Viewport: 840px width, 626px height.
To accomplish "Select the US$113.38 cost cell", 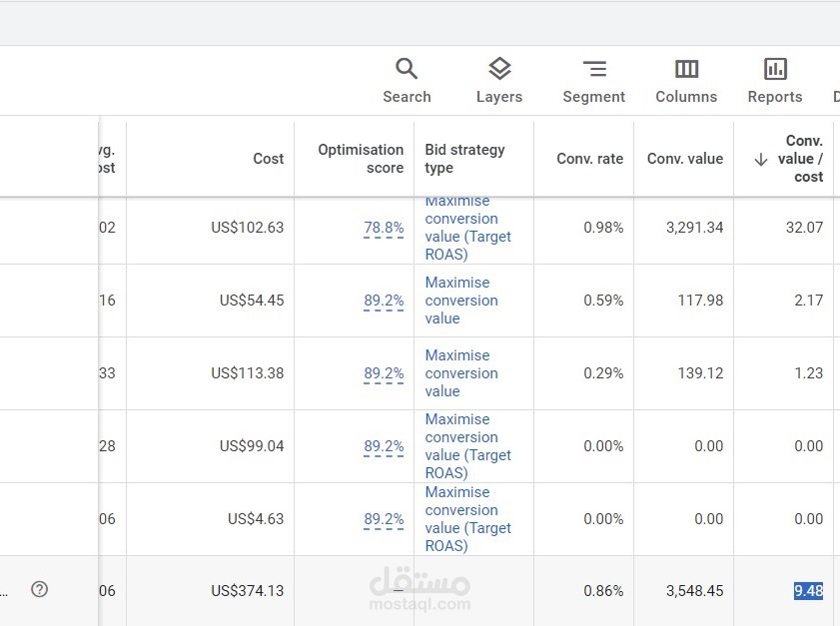I will pyautogui.click(x=247, y=373).
